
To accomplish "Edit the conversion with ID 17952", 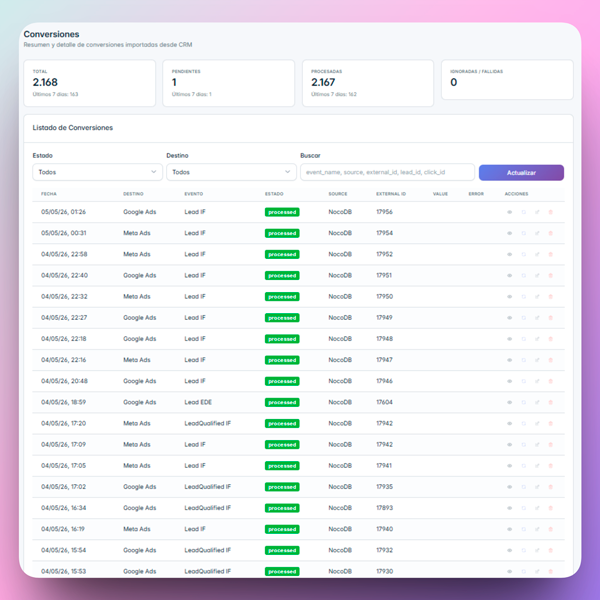I will tap(537, 254).
